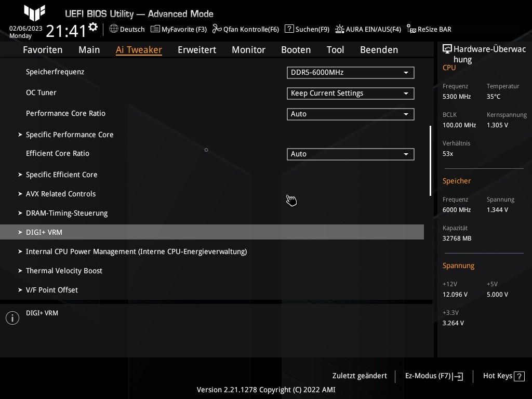The height and width of the screenshot is (399, 532).
Task: Select the Ai Tweaker tab
Action: pyautogui.click(x=139, y=50)
